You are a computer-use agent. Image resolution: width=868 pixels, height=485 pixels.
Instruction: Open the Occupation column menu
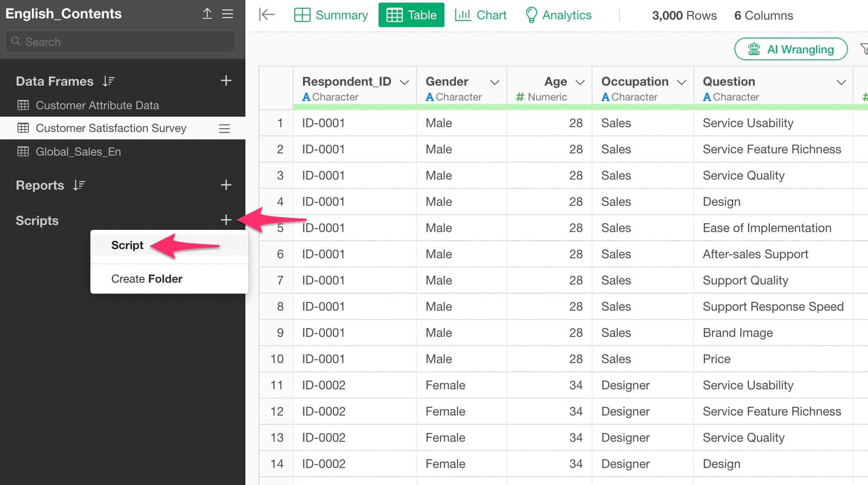tap(681, 82)
